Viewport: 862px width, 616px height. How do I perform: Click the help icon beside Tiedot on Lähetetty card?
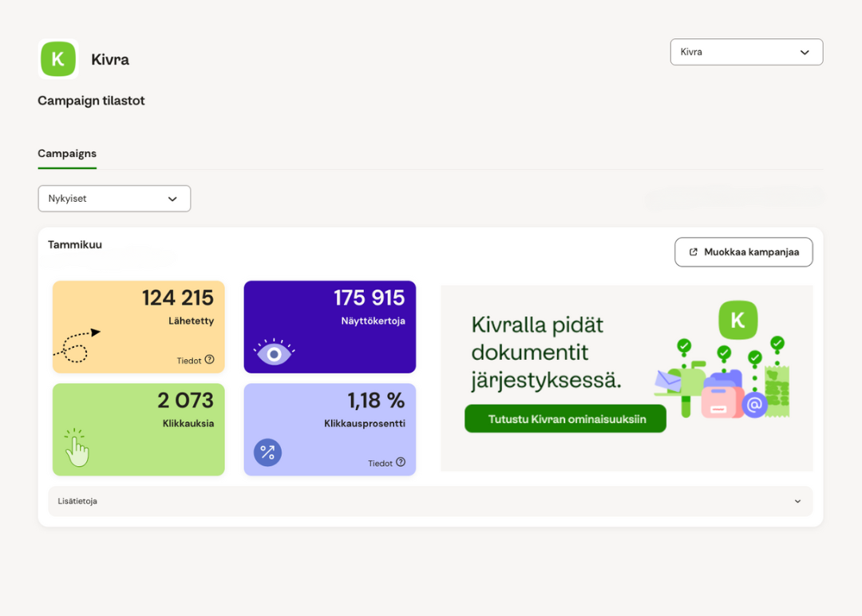pyautogui.click(x=209, y=360)
